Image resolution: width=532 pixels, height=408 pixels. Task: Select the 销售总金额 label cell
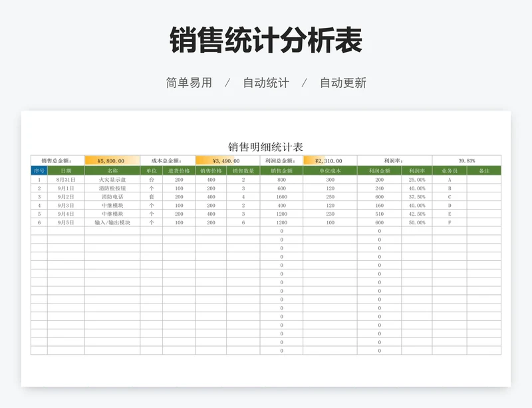coord(58,160)
